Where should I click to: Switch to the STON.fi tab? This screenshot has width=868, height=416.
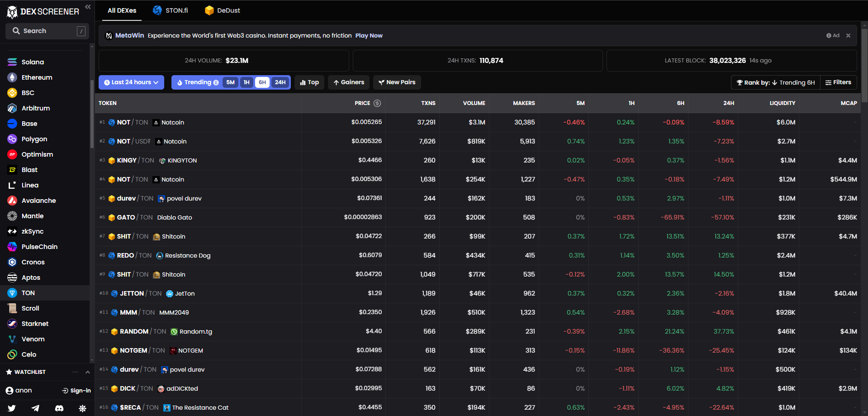coord(171,10)
